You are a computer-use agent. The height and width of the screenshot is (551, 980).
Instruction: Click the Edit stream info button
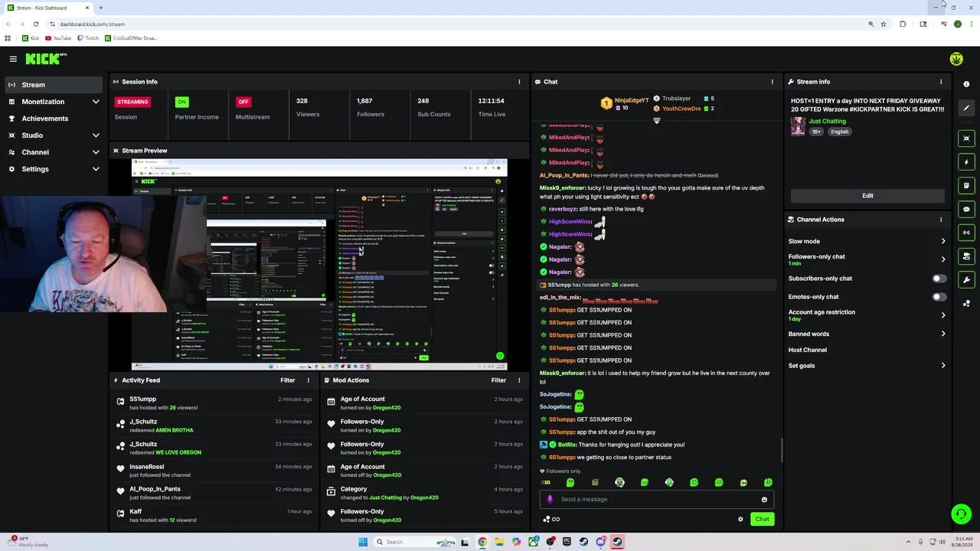[867, 196]
